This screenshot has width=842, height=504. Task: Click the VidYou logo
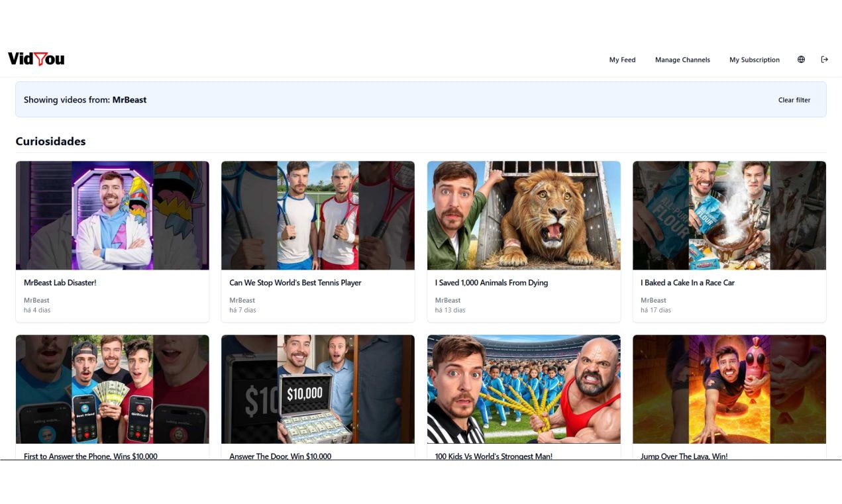[x=35, y=59]
